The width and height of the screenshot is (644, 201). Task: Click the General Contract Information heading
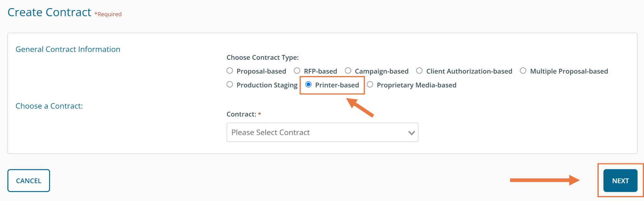point(68,49)
